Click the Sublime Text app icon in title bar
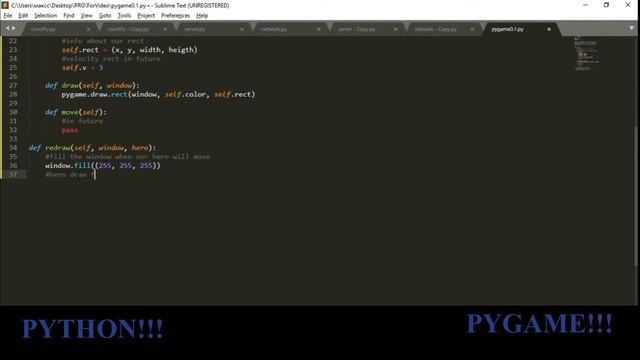Screen dimensions: 640x360 [x=5, y=5]
